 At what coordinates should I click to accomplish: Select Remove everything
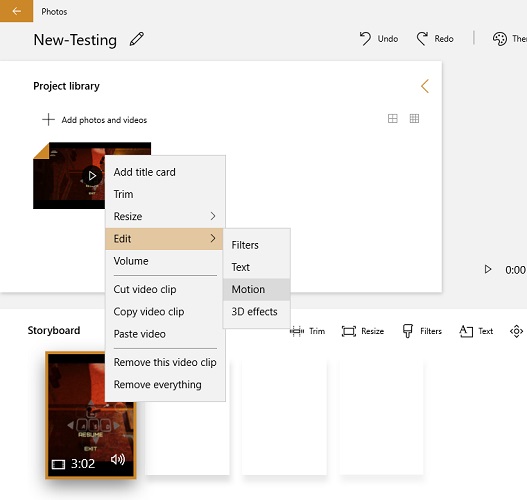pos(165,384)
